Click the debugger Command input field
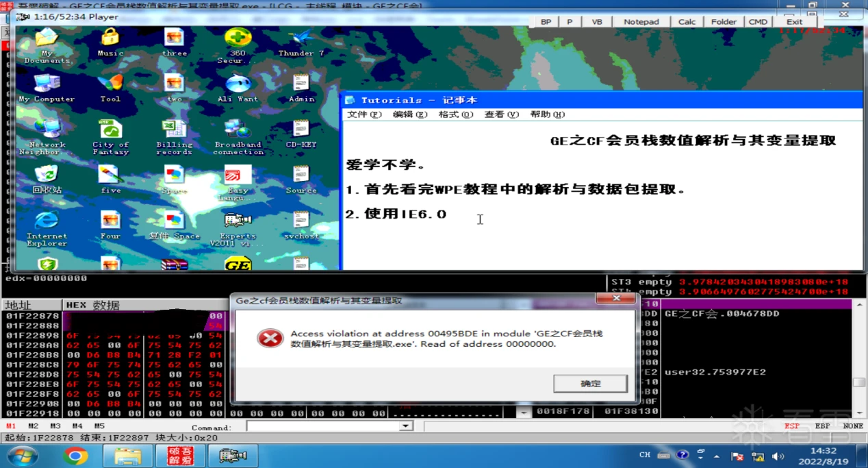The height and width of the screenshot is (468, 868). [x=323, y=426]
